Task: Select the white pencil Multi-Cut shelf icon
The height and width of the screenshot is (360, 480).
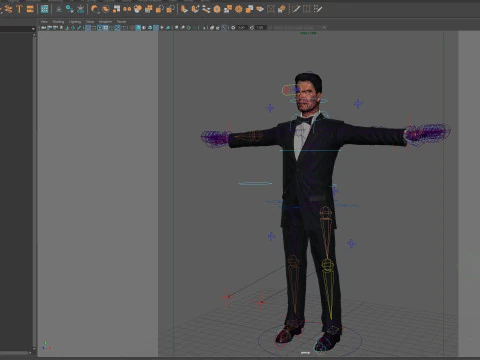Action: pyautogui.click(x=296, y=9)
